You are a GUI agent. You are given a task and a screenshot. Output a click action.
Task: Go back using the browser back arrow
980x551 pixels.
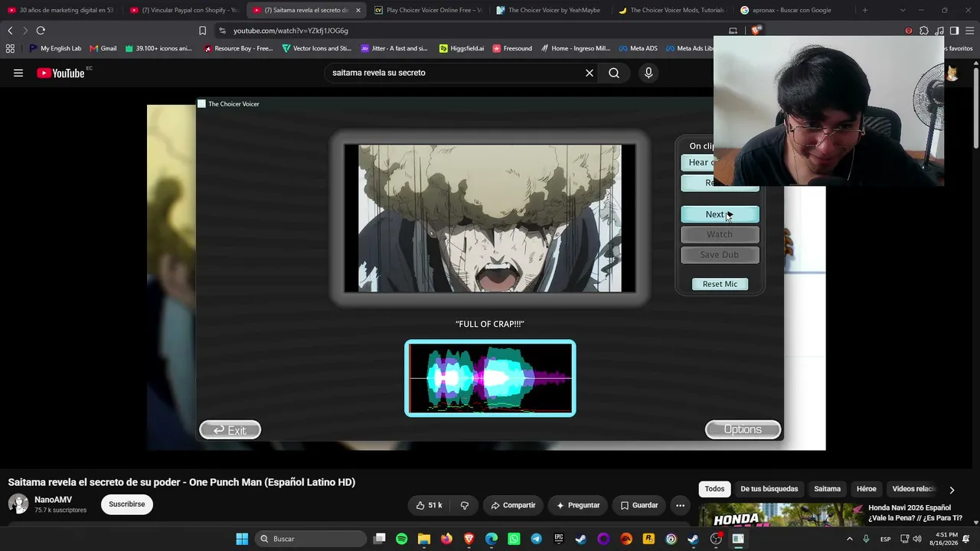point(10,31)
